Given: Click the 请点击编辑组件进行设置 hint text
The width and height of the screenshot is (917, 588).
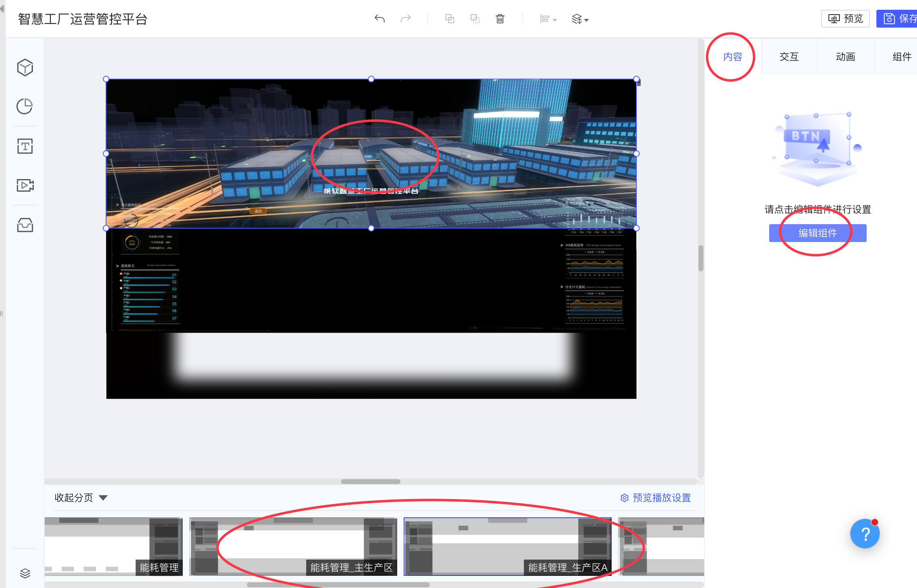Looking at the screenshot, I should [x=818, y=210].
